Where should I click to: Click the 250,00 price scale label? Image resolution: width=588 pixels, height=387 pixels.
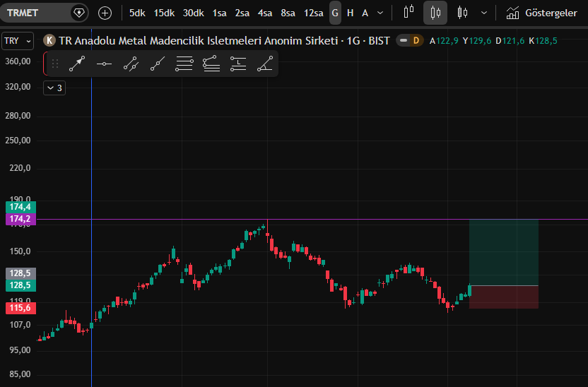[18, 141]
